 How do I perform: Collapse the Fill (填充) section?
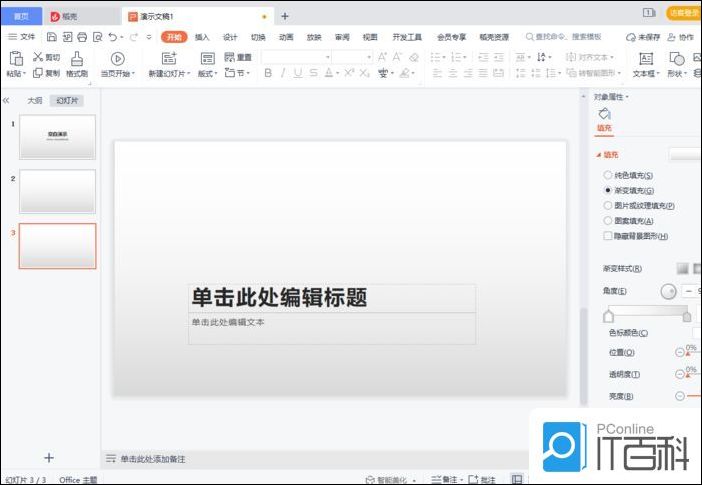[x=599, y=155]
